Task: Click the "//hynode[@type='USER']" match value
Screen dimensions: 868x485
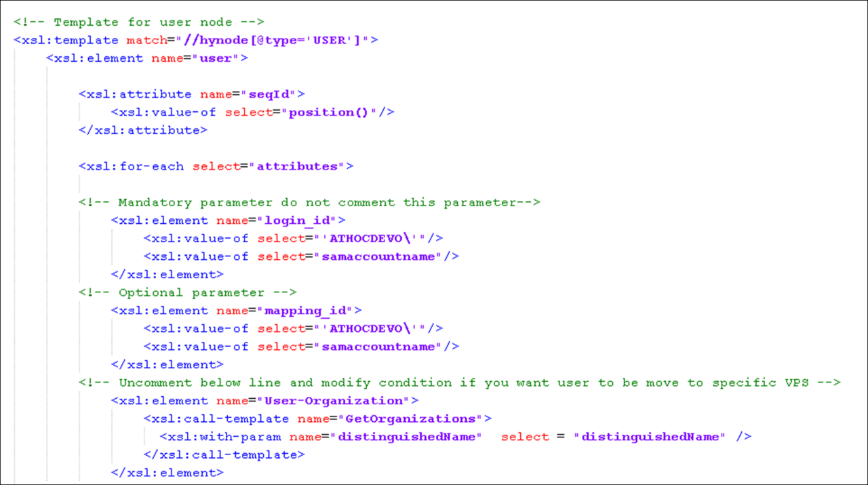Action: (x=273, y=40)
